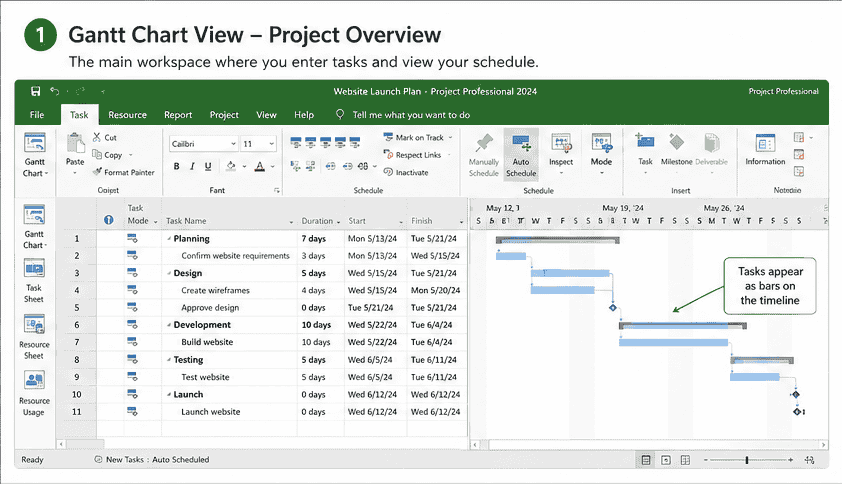Open Resource Usage view in sidebar
Screen dimensions: 842x484
point(34,393)
